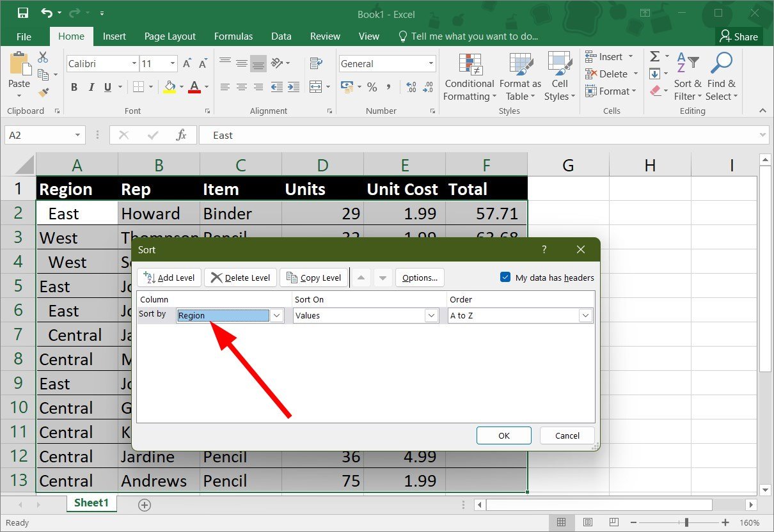Increase Decimal places

click(411, 87)
